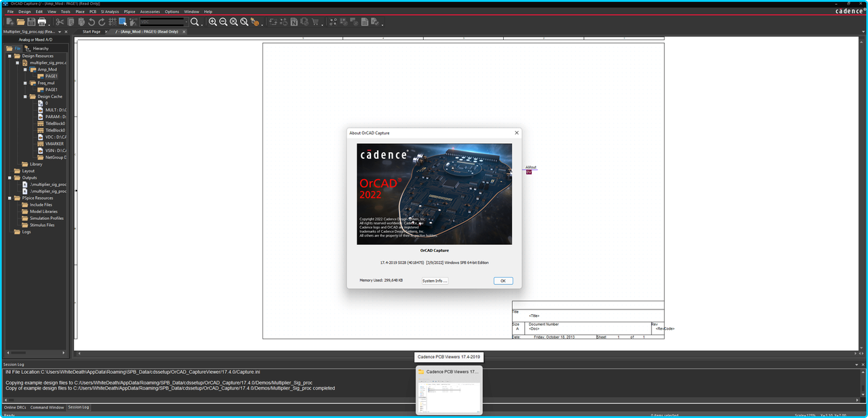Select the Layout folder in tree
The image size is (868, 418).
point(28,171)
